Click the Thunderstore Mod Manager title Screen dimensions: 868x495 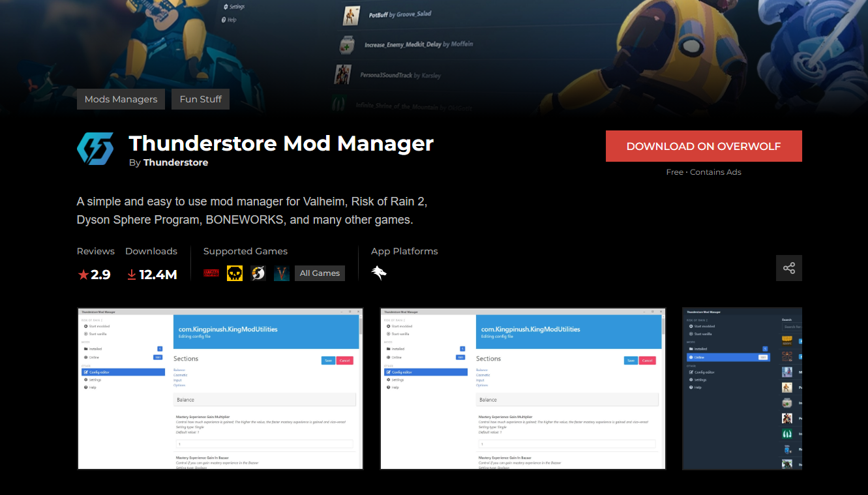pyautogui.click(x=281, y=143)
